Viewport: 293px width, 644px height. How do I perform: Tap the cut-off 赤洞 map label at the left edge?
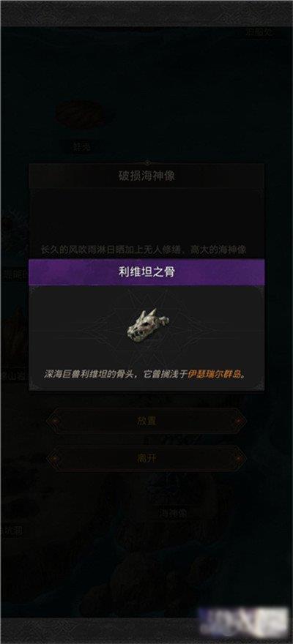pyautogui.click(x=11, y=531)
